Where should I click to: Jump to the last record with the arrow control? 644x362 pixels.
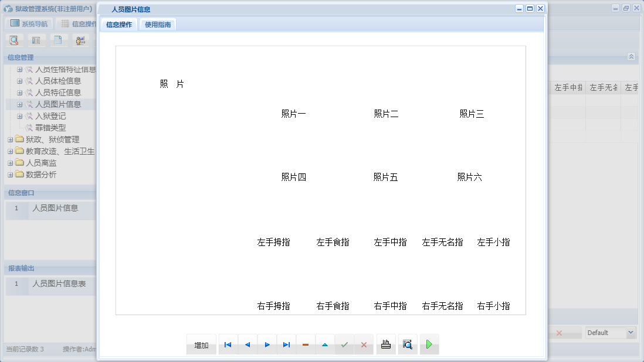point(286,344)
